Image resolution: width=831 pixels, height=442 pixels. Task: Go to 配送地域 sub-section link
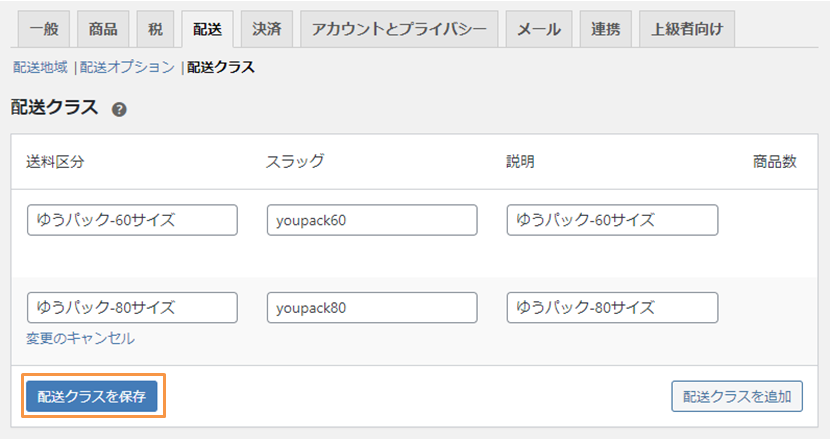[x=40, y=67]
